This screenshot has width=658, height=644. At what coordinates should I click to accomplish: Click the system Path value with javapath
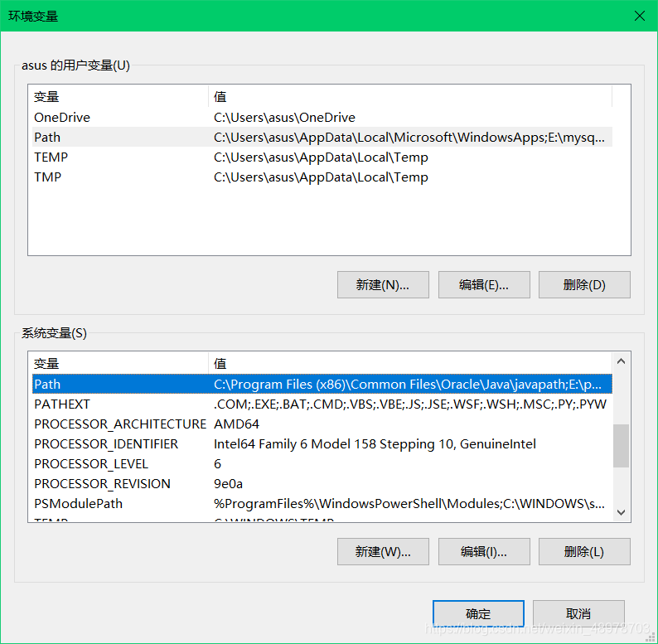[x=408, y=384]
